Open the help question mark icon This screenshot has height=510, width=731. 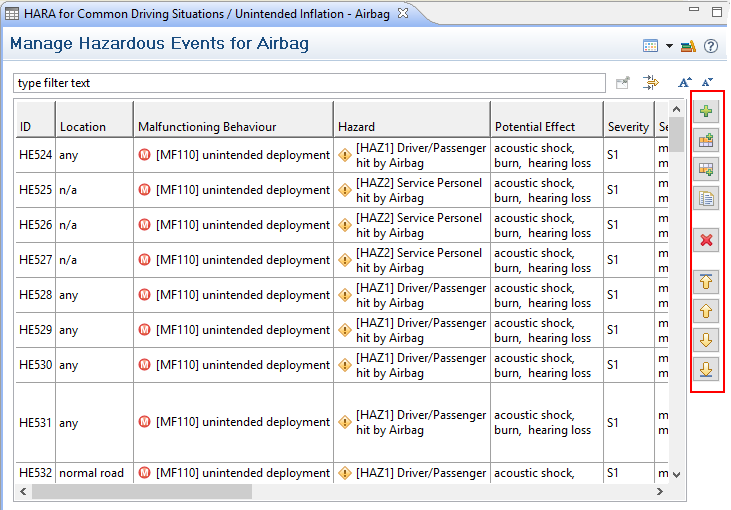(711, 46)
